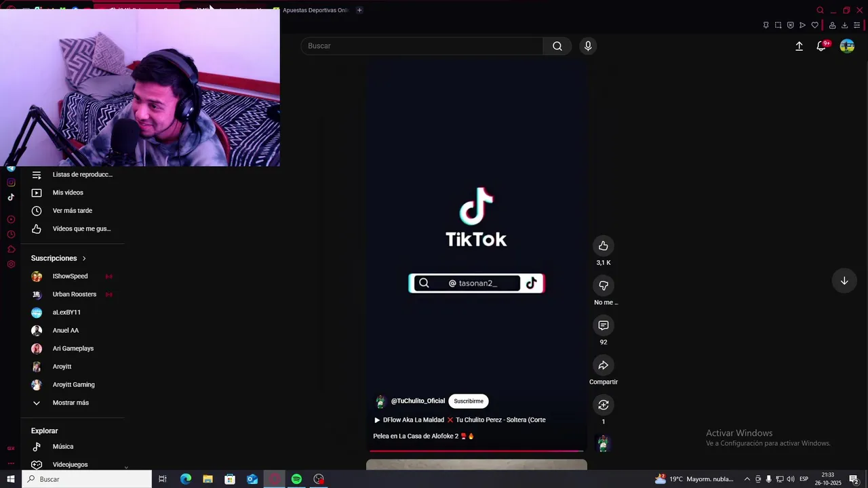Activate voice search microphone icon
This screenshot has height=488, width=868.
pyautogui.click(x=588, y=46)
